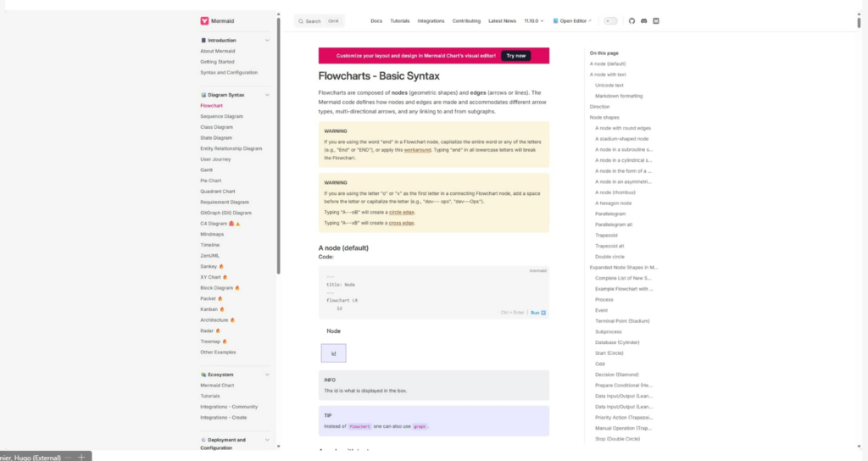Click the flame icon next to Block Diagram

tap(237, 288)
